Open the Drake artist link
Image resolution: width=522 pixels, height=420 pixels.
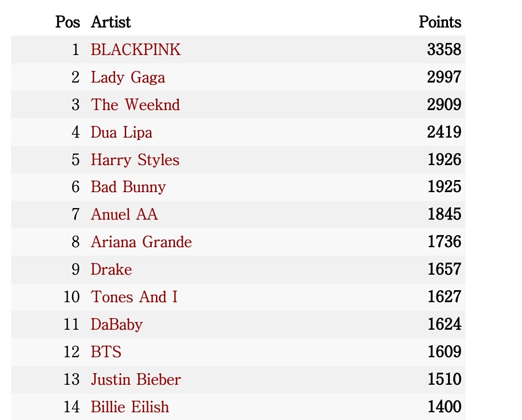111,270
